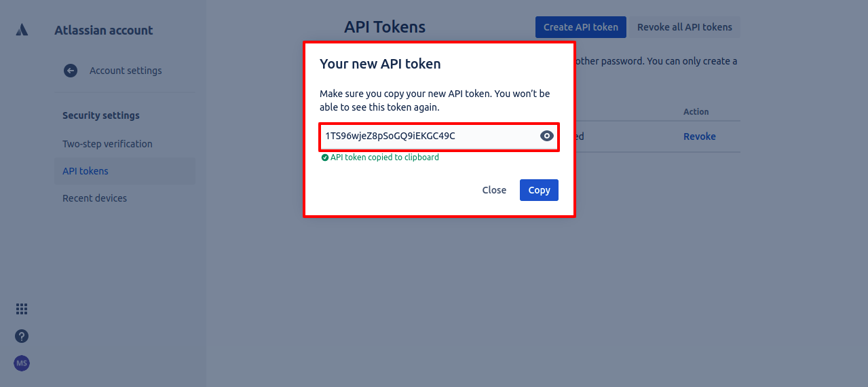Click the green checkmark copied indicator
Screen dimensions: 868x387
[324, 158]
